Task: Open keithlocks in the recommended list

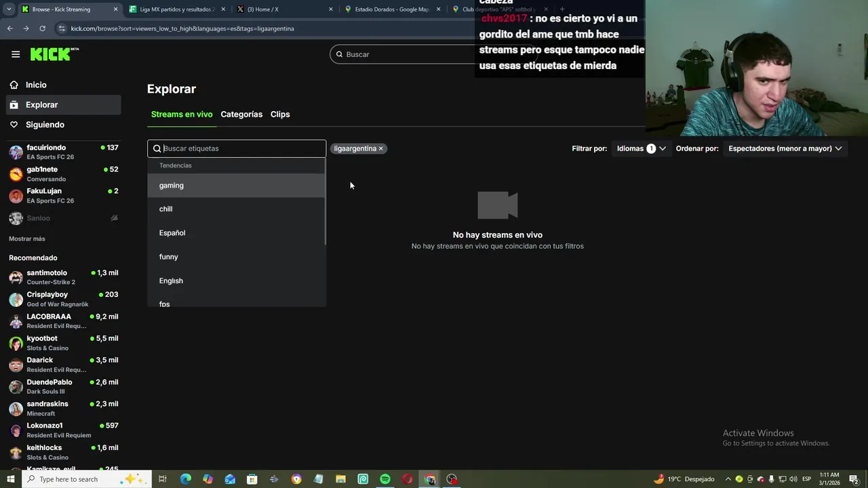Action: 64,452
